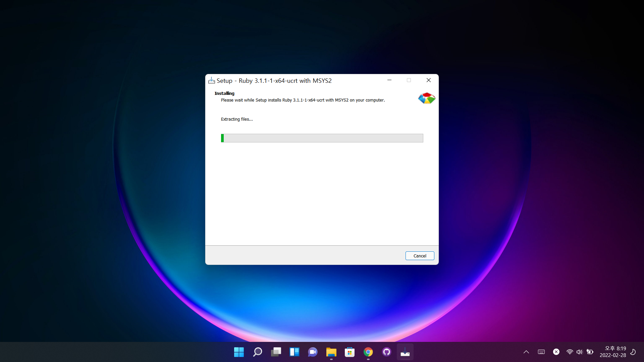Screen dimensions: 644x362
Task: Open the Windows Start menu
Action: point(239,352)
